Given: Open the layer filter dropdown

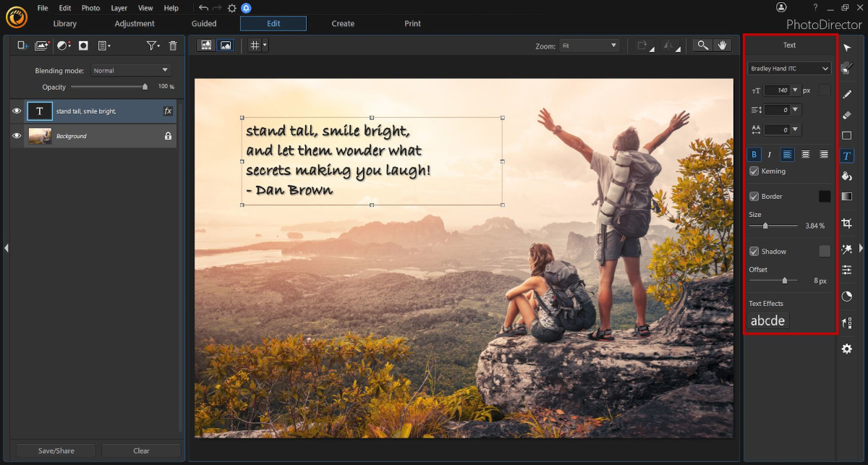Looking at the screenshot, I should pyautogui.click(x=153, y=46).
